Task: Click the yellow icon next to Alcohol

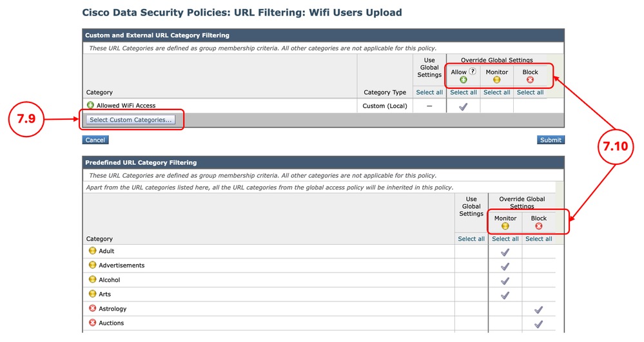Action: [92, 279]
